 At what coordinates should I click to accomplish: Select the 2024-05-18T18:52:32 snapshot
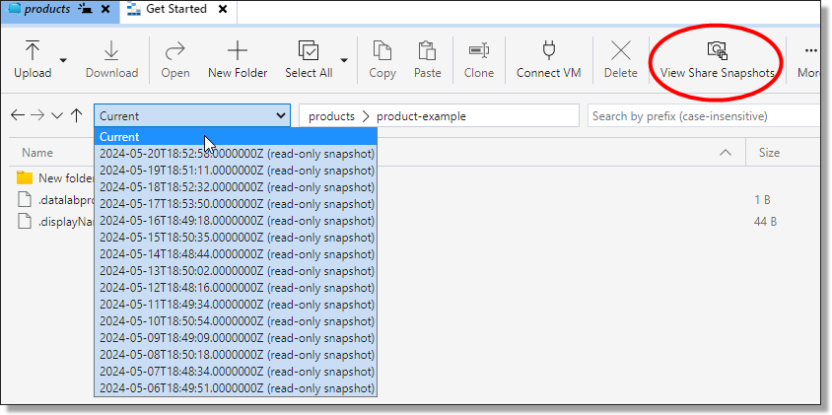point(236,187)
